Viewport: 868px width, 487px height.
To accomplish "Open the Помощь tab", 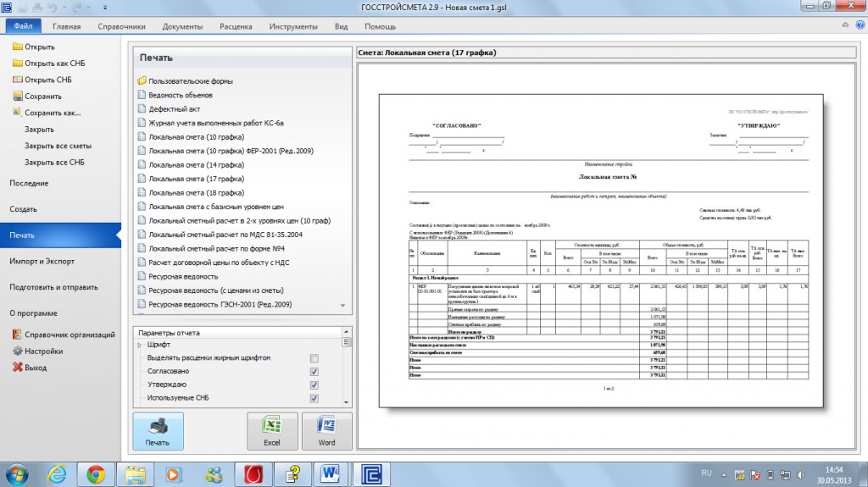I will [x=380, y=26].
